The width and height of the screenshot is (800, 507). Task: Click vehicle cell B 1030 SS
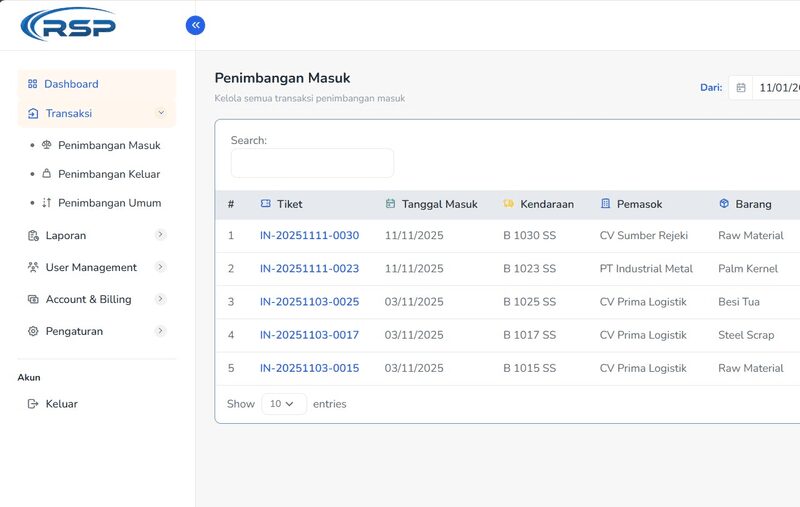tap(529, 236)
